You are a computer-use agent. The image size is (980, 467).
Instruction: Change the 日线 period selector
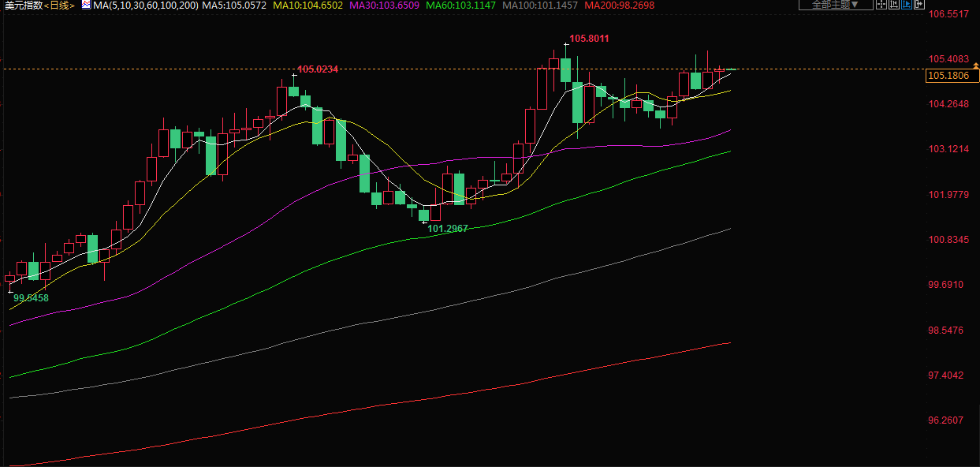click(x=60, y=6)
